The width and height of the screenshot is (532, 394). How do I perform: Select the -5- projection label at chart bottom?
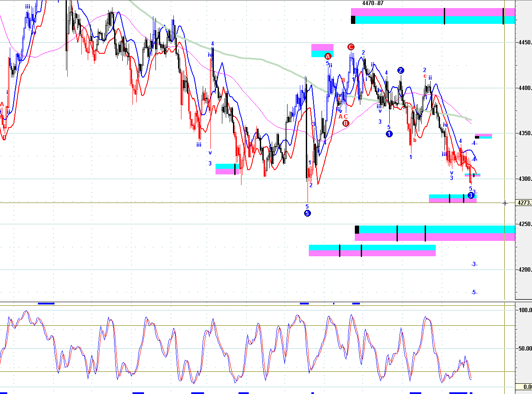point(474,293)
